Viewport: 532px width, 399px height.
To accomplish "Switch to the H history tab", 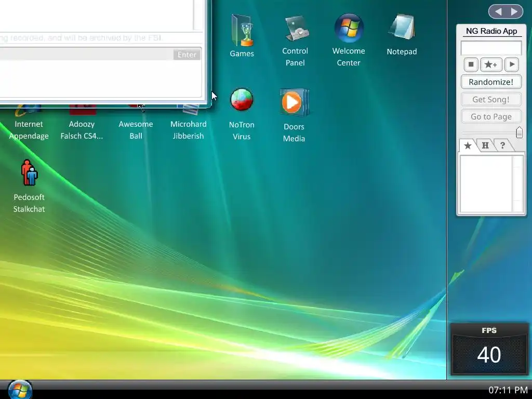I will point(485,145).
